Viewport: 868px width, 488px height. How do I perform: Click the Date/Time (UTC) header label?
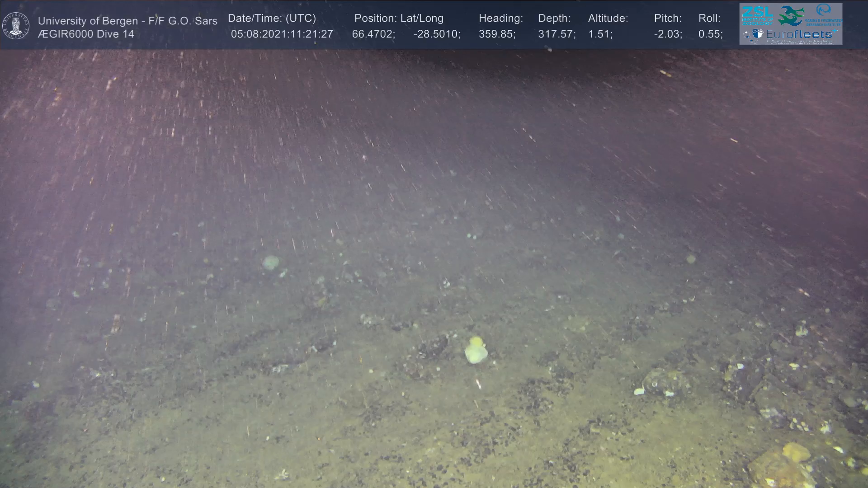tap(272, 19)
